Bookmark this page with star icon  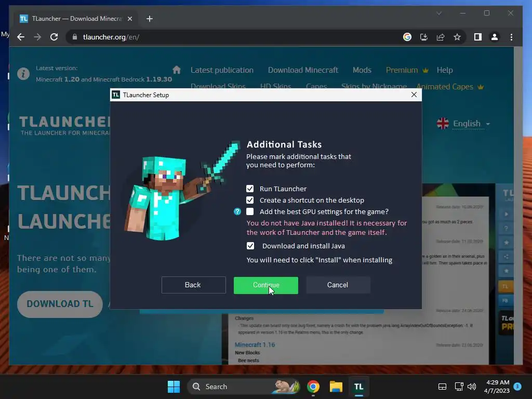pos(457,37)
